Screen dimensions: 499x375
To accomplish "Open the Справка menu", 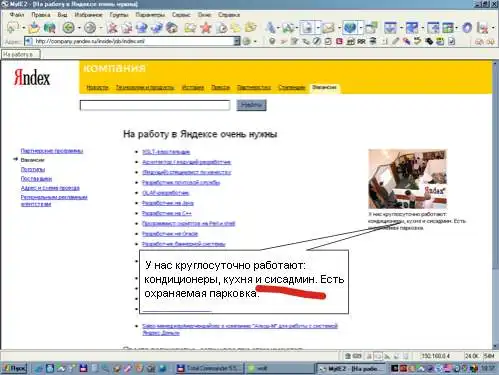I will [229, 15].
